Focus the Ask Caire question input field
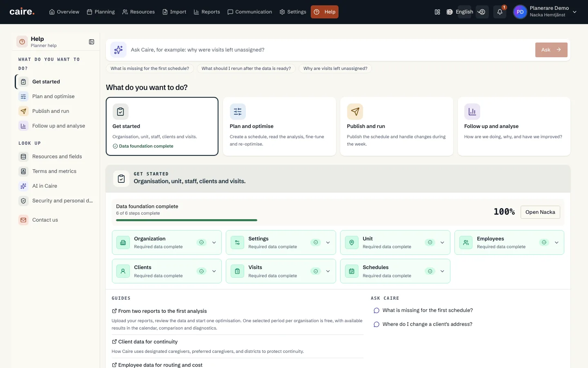The image size is (588, 368). (x=331, y=50)
